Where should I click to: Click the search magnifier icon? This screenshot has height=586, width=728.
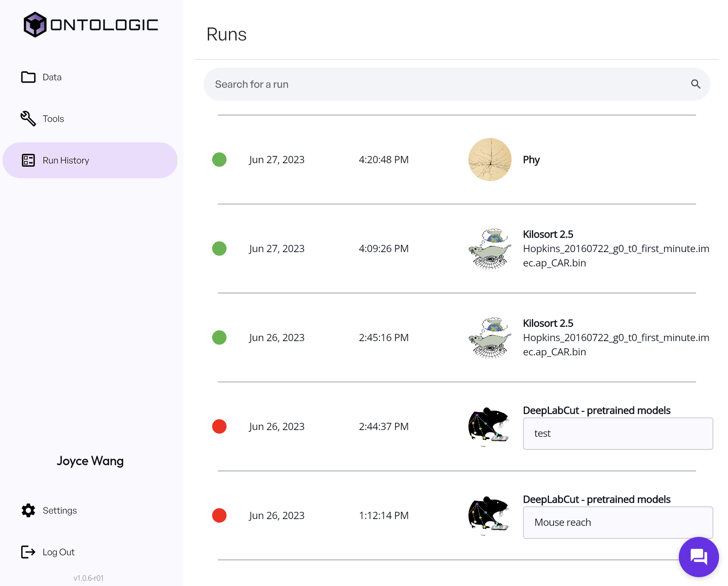tap(695, 84)
